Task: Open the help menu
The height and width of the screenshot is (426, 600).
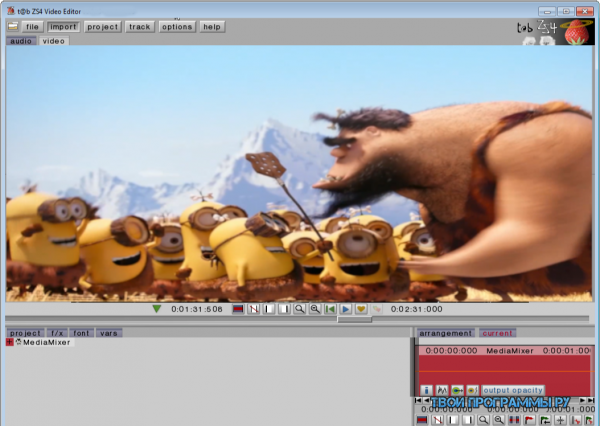Action: (x=212, y=27)
